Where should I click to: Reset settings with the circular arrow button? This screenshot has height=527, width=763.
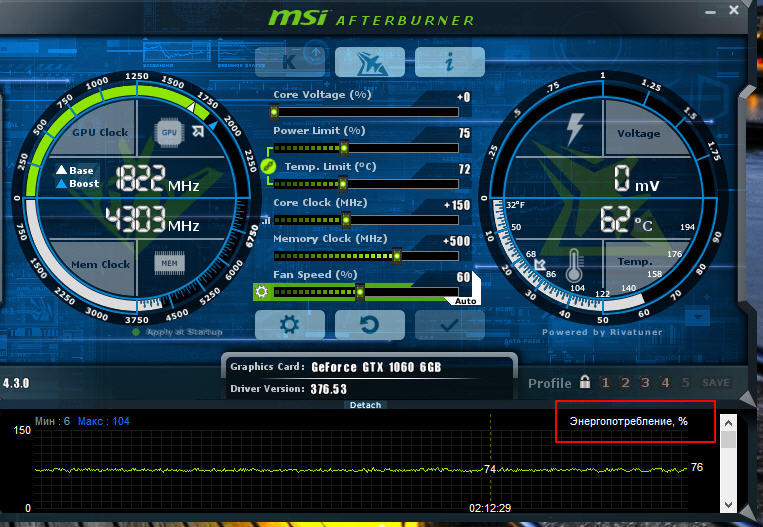tap(370, 325)
